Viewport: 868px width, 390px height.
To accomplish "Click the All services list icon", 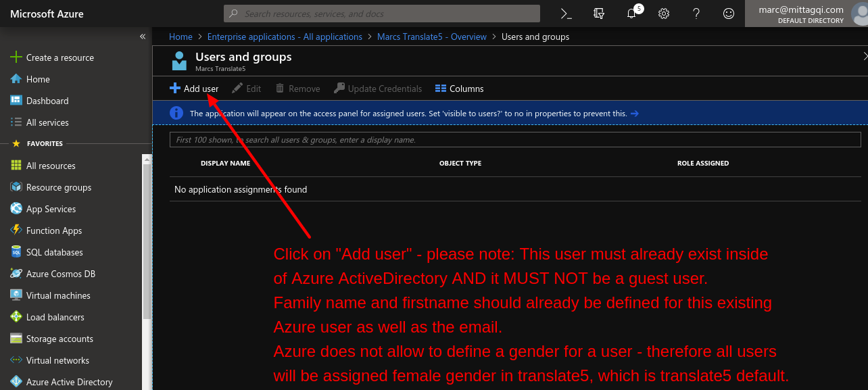I will (16, 122).
